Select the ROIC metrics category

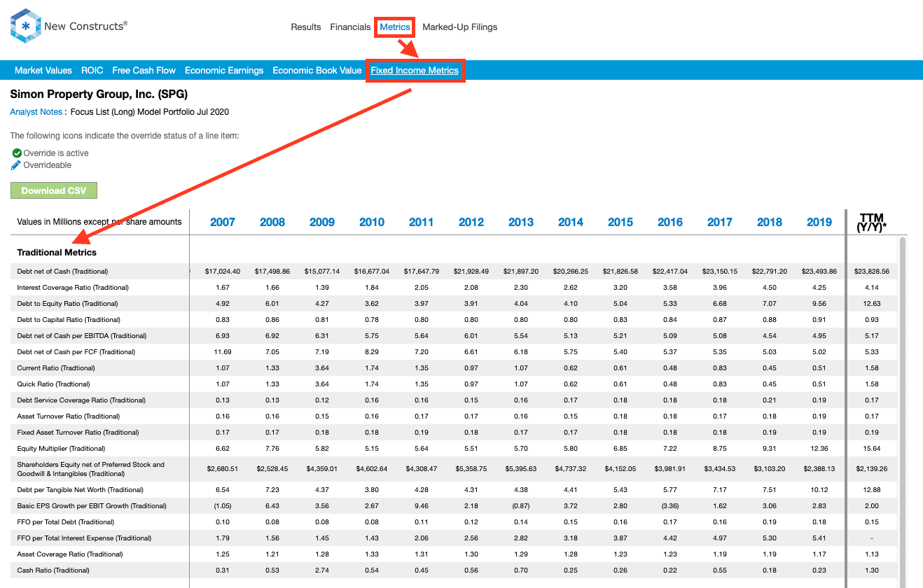tap(91, 70)
